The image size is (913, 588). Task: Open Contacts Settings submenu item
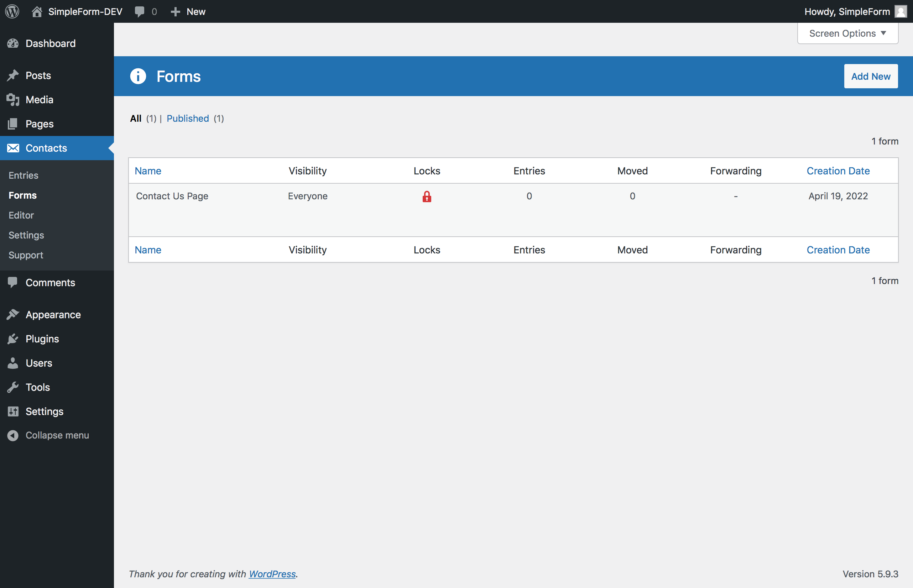pos(26,235)
